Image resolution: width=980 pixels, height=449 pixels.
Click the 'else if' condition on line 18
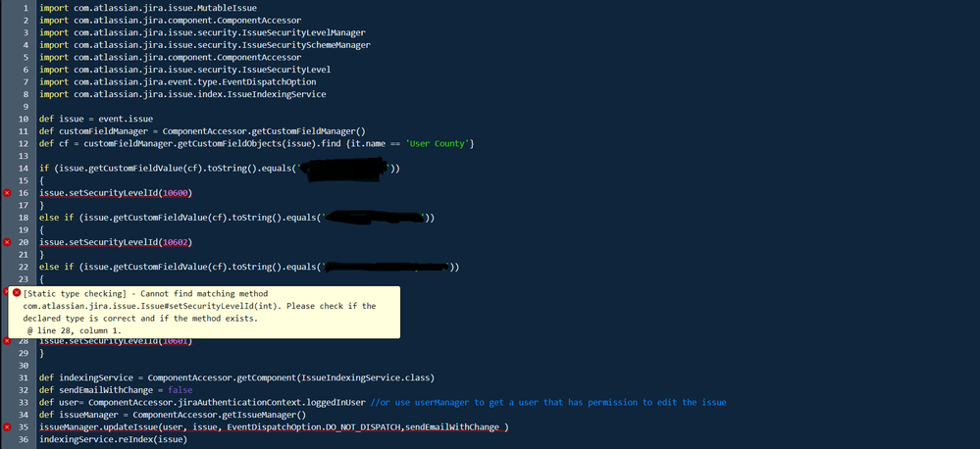coord(236,218)
